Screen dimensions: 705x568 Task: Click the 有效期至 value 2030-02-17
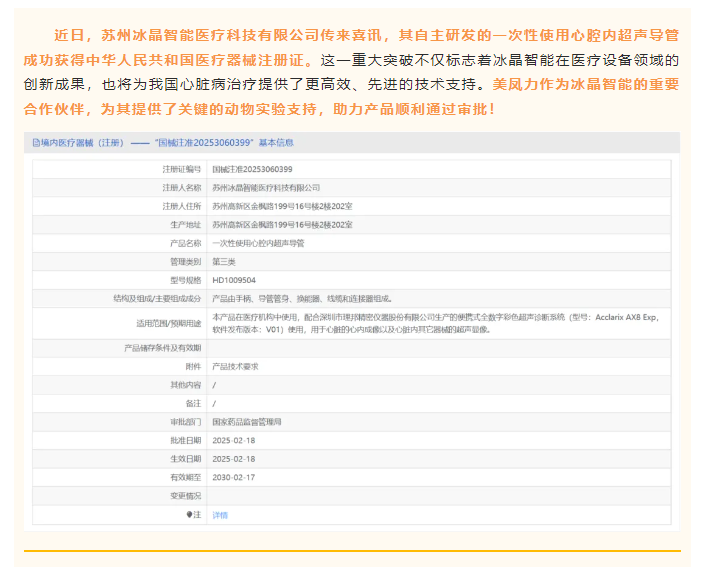coord(233,477)
